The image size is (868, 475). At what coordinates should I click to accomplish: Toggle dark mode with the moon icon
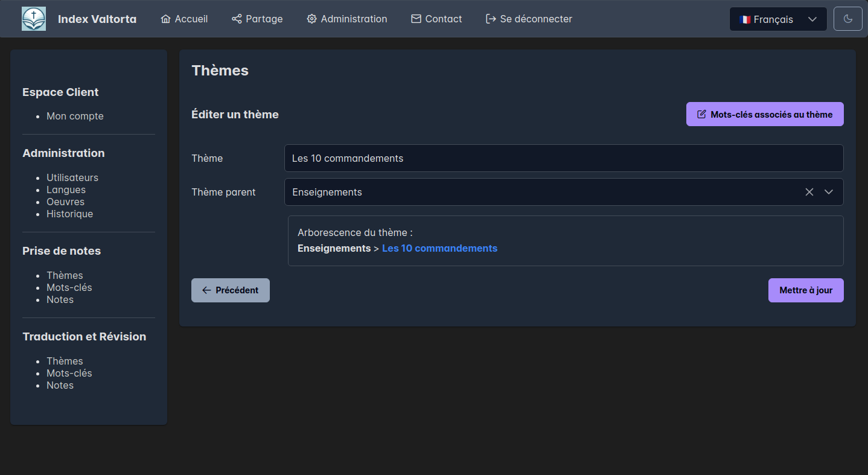[x=847, y=19]
